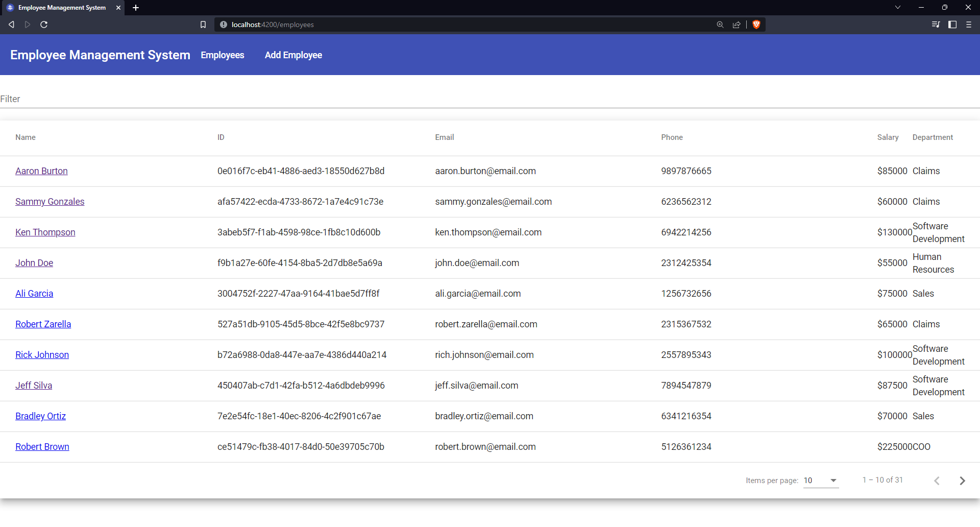Open the Add Employee page
This screenshot has height=527, width=980.
pos(293,55)
